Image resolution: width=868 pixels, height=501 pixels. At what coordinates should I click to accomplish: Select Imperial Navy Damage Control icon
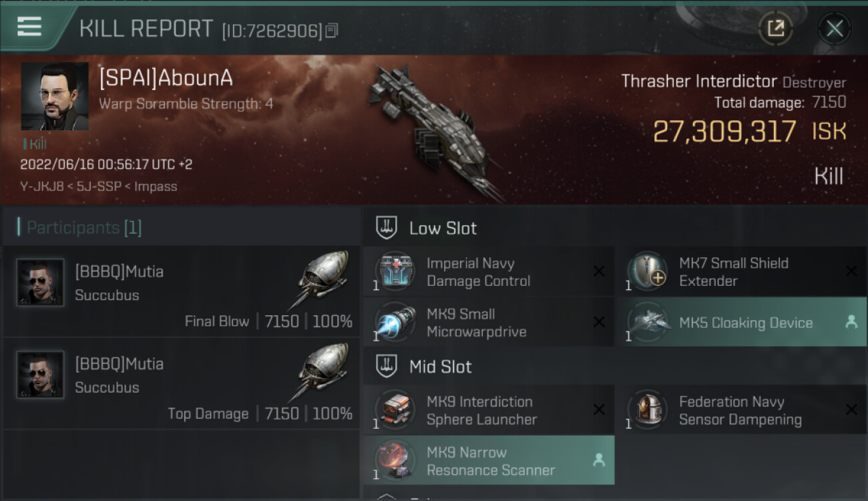(x=395, y=271)
